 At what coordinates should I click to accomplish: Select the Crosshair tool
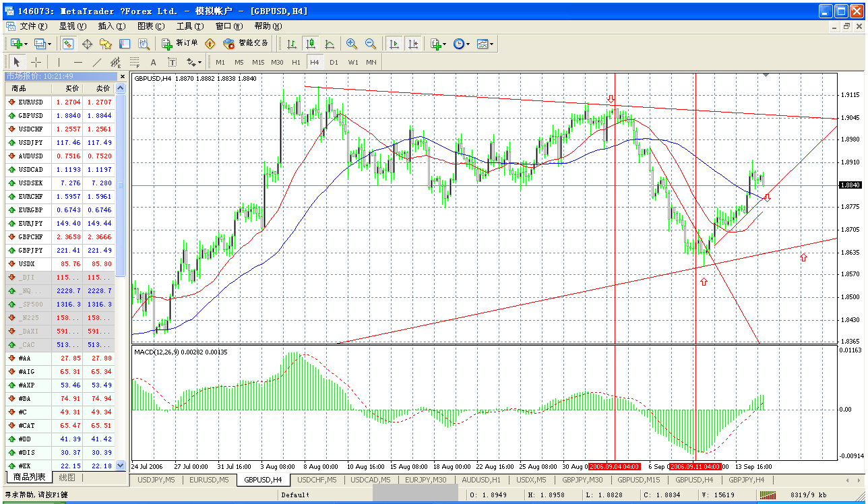(38, 62)
